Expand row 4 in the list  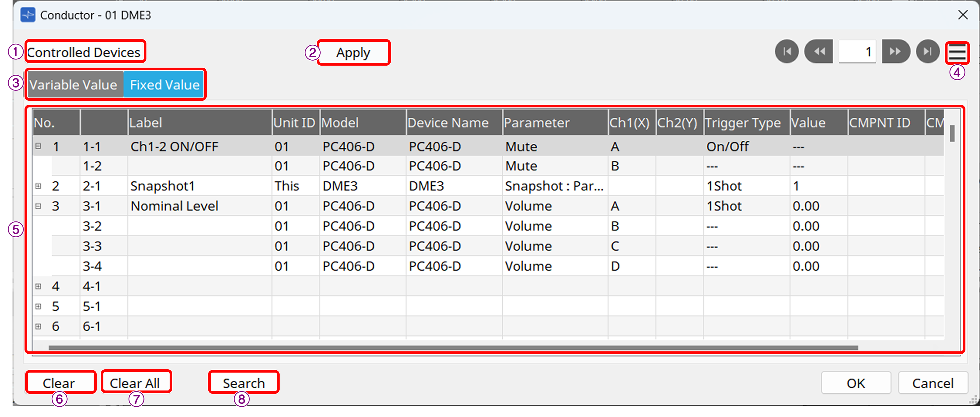coord(38,286)
